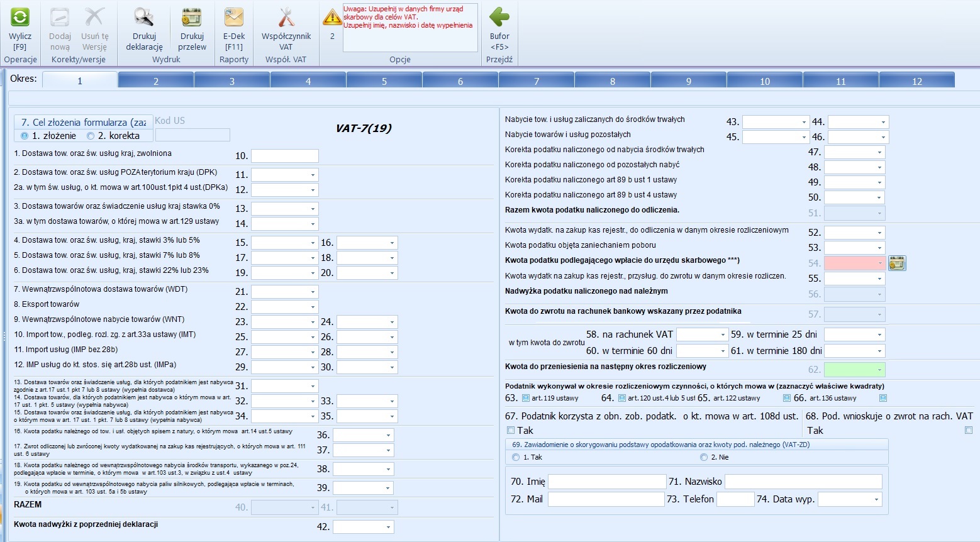This screenshot has width=980, height=542.
Task: Open dropdown of field 22 Eksport towarów
Action: [313, 307]
